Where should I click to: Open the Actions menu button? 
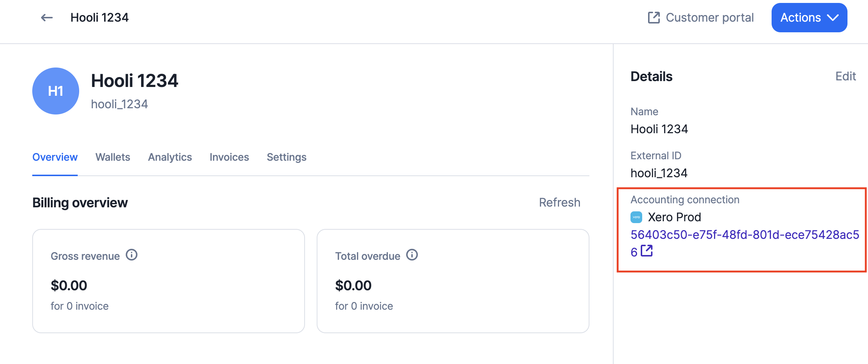809,18
